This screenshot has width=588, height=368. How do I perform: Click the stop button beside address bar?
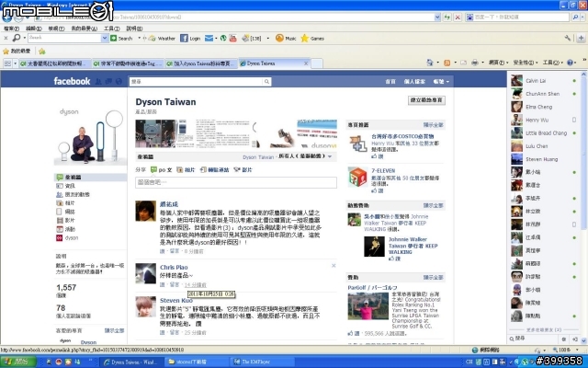tap(458, 17)
